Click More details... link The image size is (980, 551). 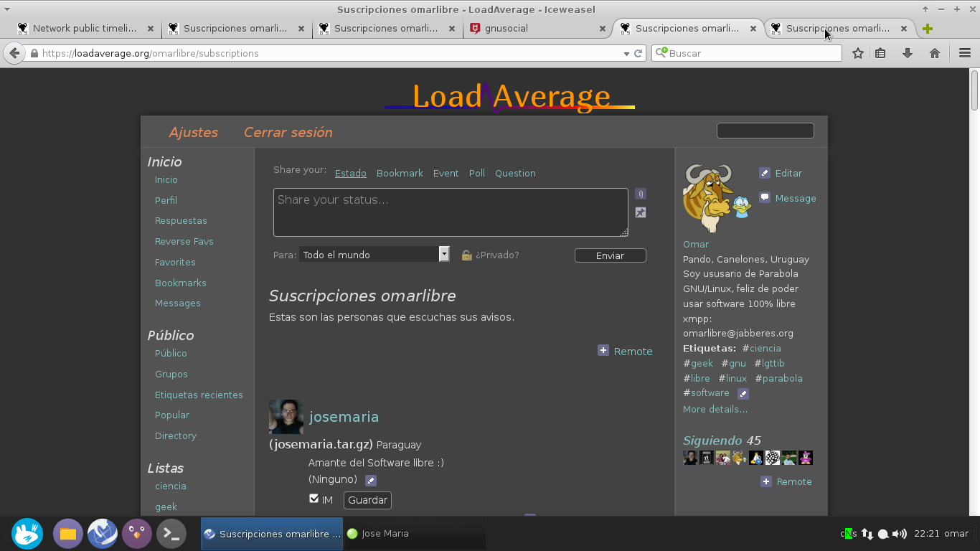pos(715,409)
